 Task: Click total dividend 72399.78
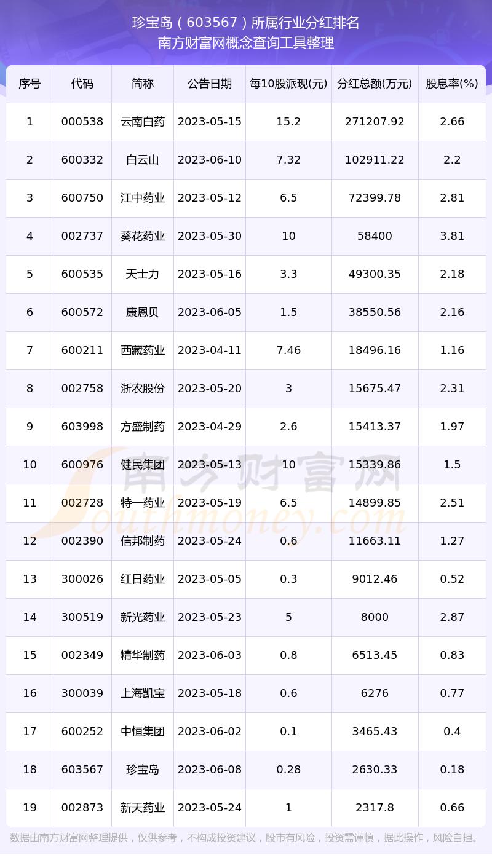pos(375,198)
